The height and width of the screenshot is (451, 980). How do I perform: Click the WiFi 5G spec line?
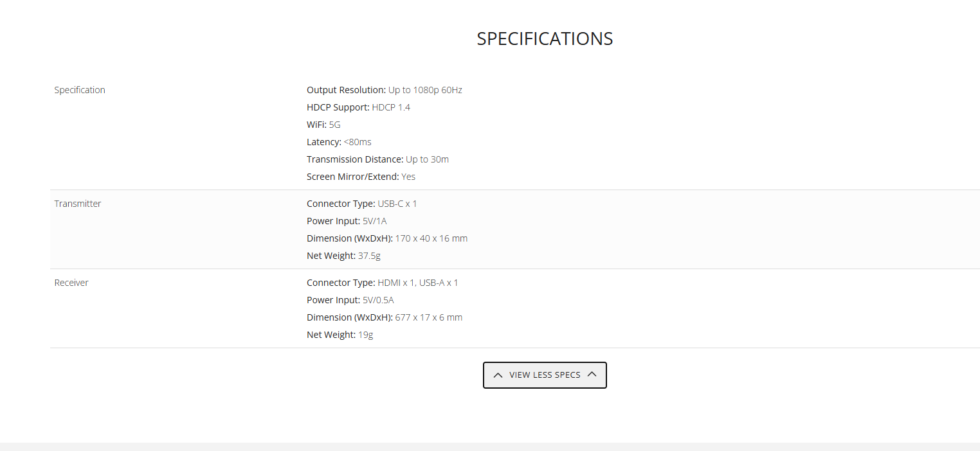pyautogui.click(x=323, y=125)
